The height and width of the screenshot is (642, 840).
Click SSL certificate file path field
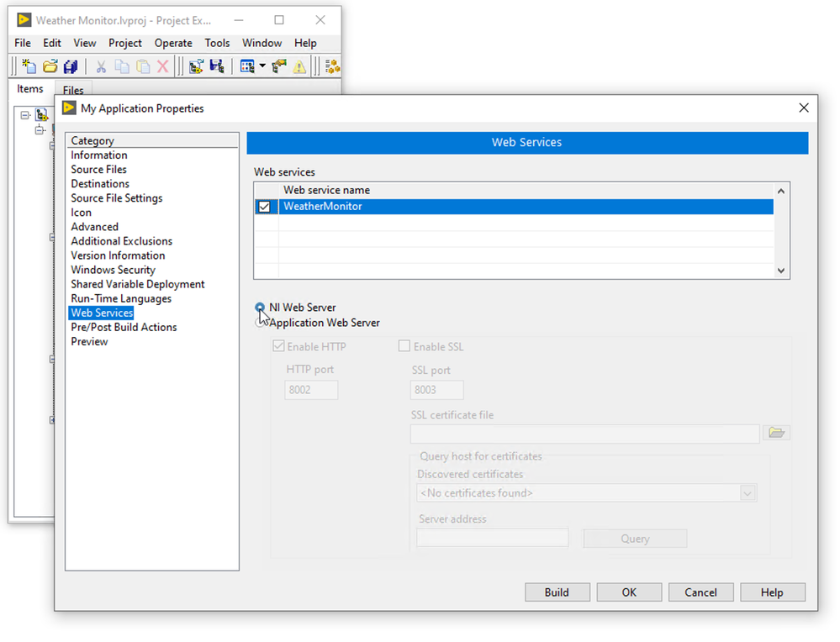pyautogui.click(x=584, y=434)
